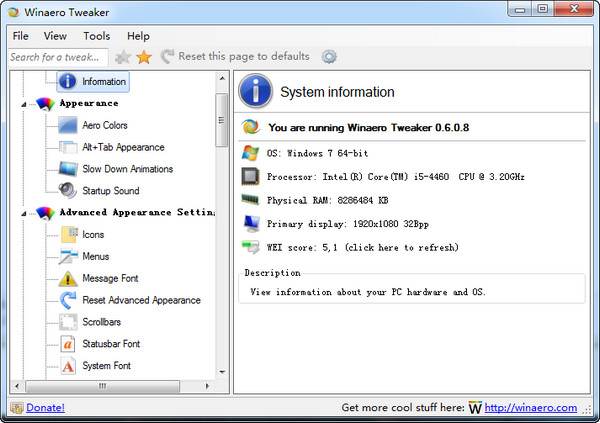This screenshot has width=600, height=423.
Task: Click WEI score line to refresh
Action: (362, 247)
